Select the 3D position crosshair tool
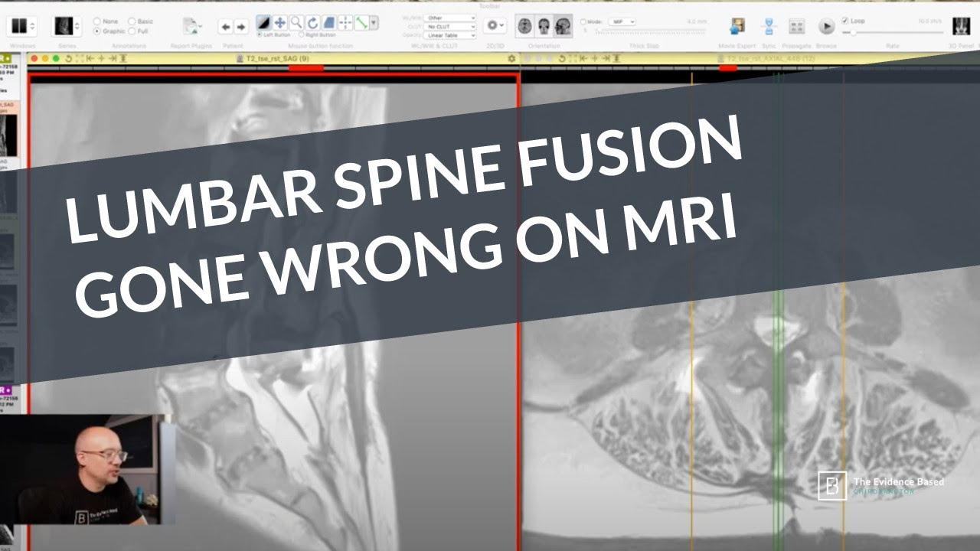The width and height of the screenshot is (980, 551). tap(344, 23)
